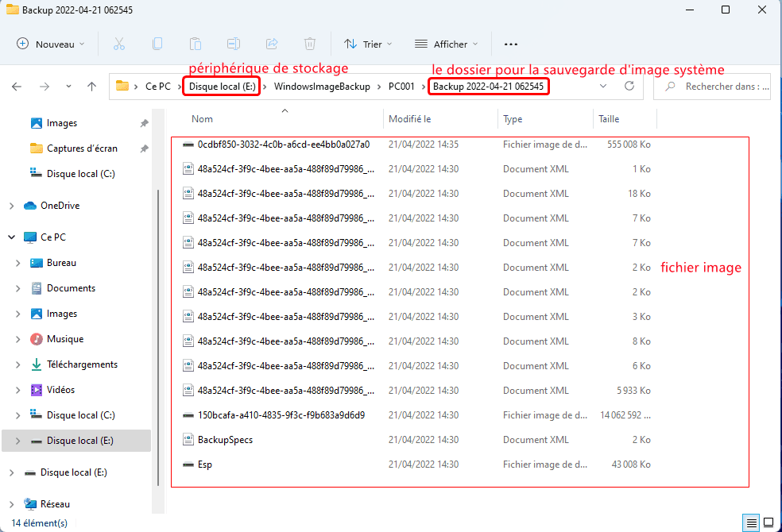Expand the Musique tree node

[x=18, y=339]
